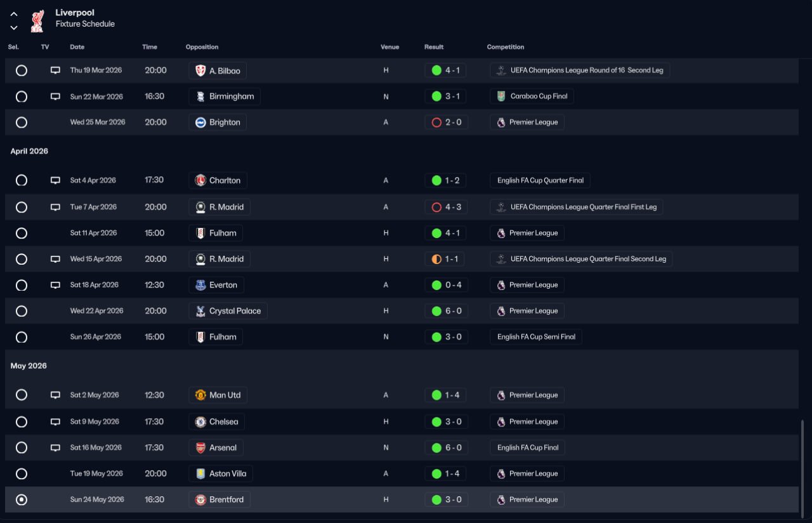Click the draw indicator for R. Madrid 1-1 result
The image size is (812, 523).
(x=436, y=259)
